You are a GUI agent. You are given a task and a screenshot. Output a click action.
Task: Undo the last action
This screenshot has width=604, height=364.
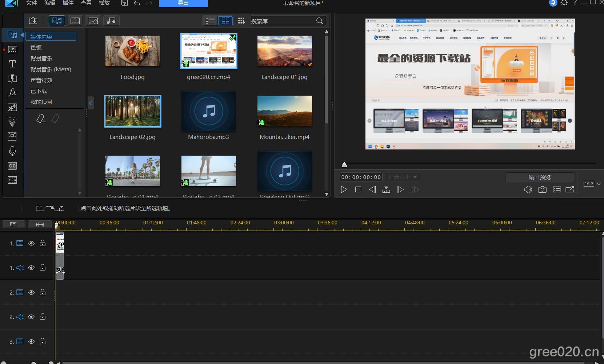coord(137,3)
